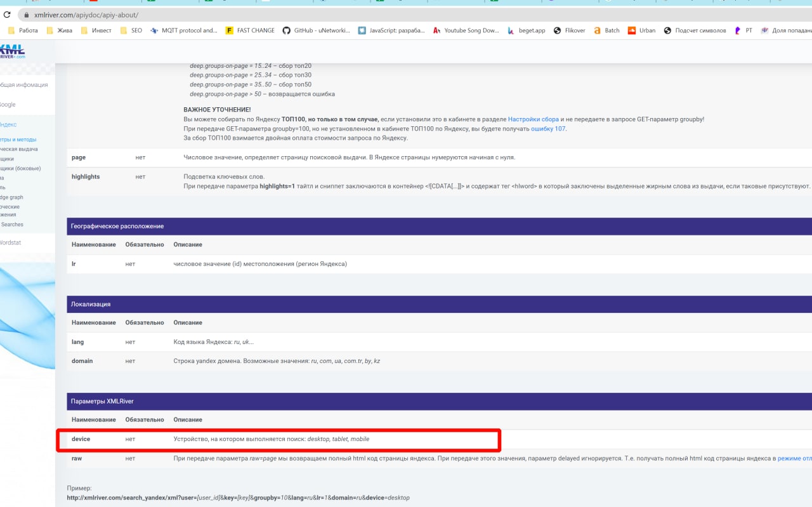Click the line deep.groups-on-page = 25..34
The height and width of the screenshot is (507, 812).
tap(251, 75)
